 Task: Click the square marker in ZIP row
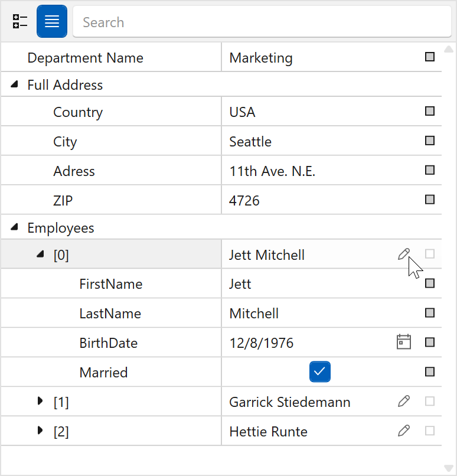[430, 200]
